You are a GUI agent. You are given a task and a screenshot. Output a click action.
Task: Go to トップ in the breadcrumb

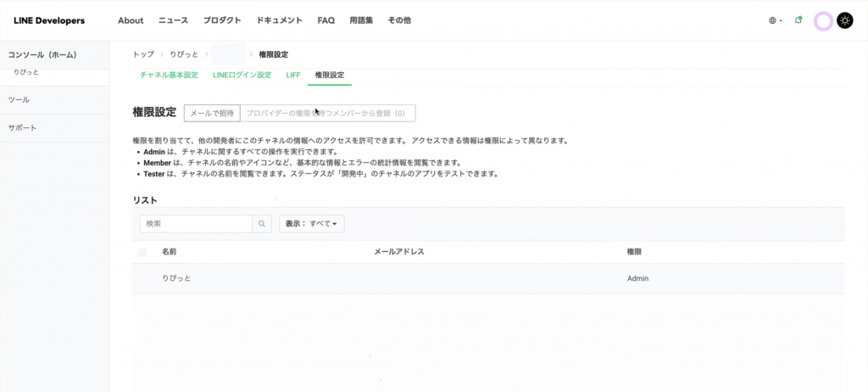tap(143, 54)
